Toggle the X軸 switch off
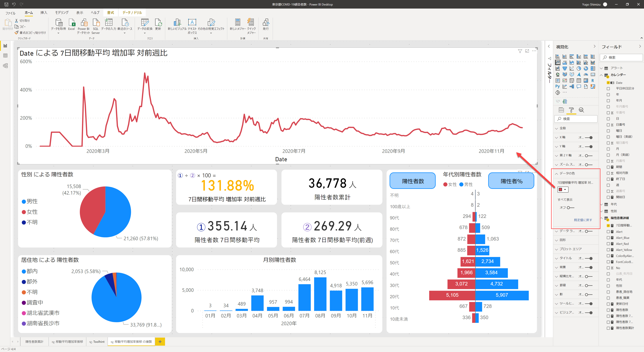This screenshot has width=644, height=352. click(589, 137)
